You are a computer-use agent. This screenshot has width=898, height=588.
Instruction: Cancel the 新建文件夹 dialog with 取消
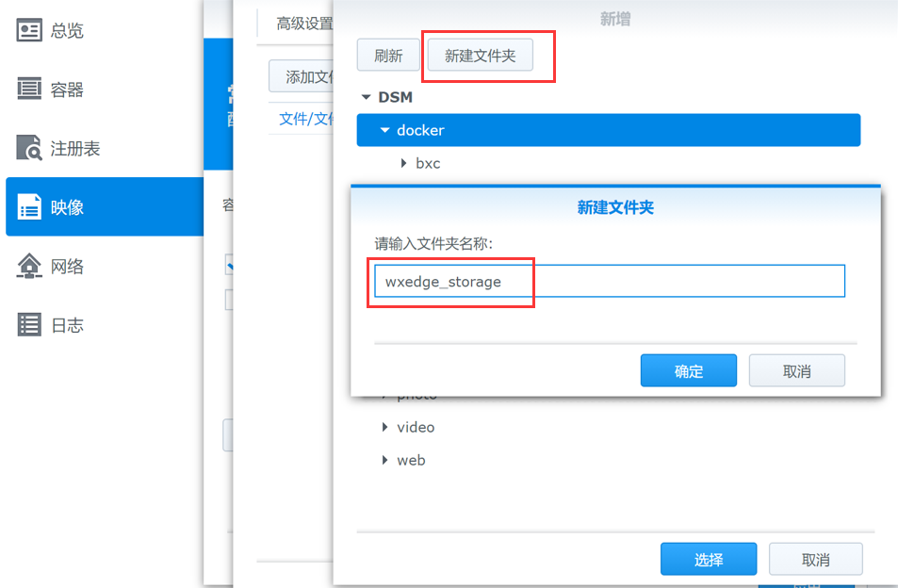pyautogui.click(x=796, y=371)
